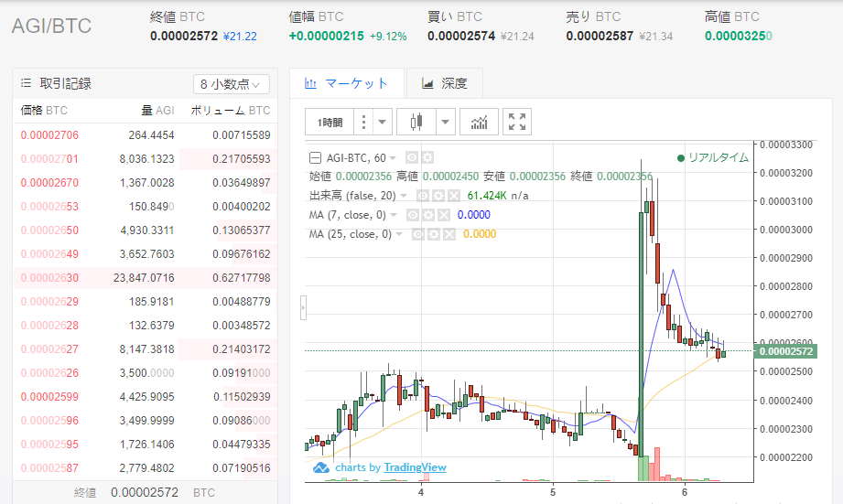Hide the 出来高 volume indicator

click(x=424, y=196)
